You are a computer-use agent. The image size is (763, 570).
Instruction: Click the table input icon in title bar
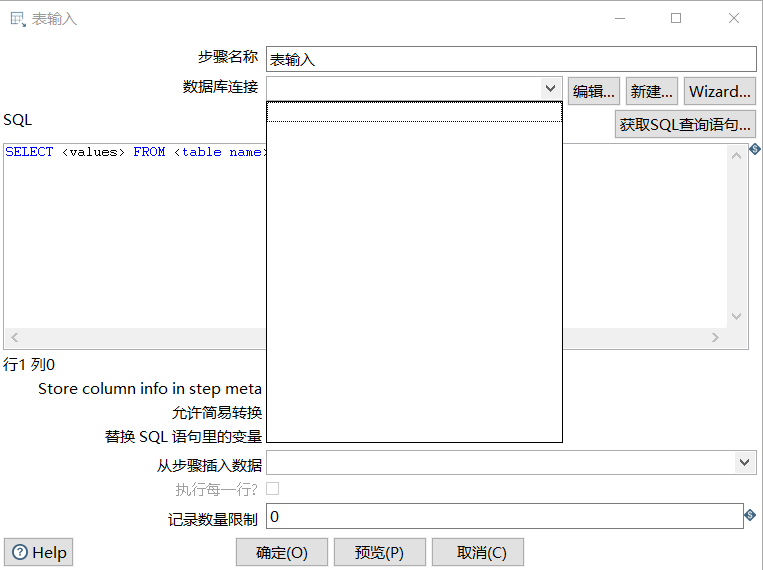pyautogui.click(x=18, y=19)
